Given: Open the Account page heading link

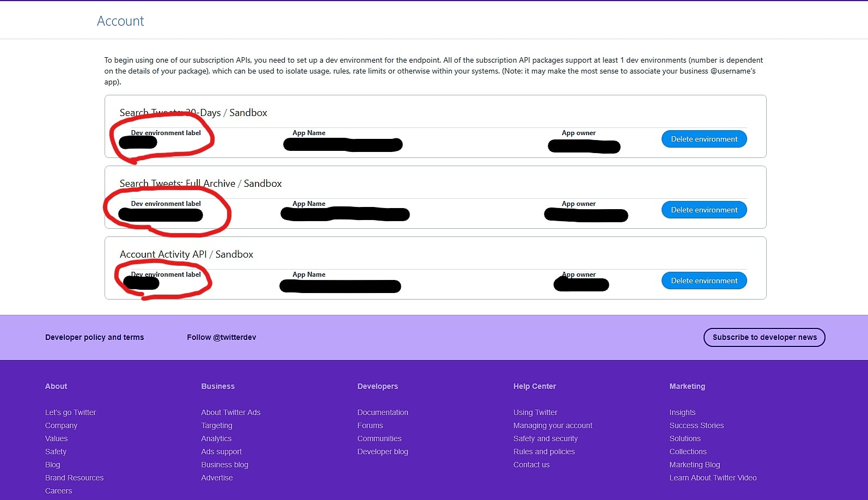Looking at the screenshot, I should click(120, 21).
